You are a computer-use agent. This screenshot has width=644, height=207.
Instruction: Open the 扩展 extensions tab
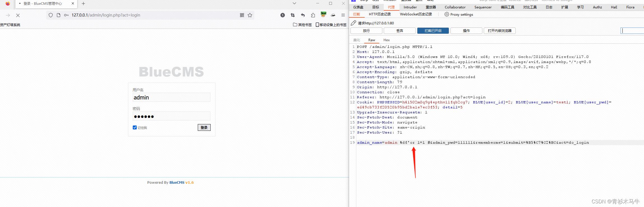tap(565, 7)
